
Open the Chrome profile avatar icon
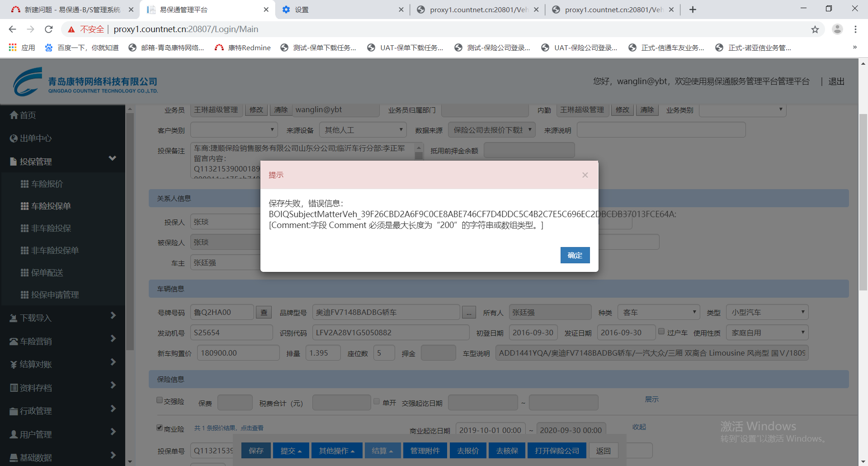[837, 29]
